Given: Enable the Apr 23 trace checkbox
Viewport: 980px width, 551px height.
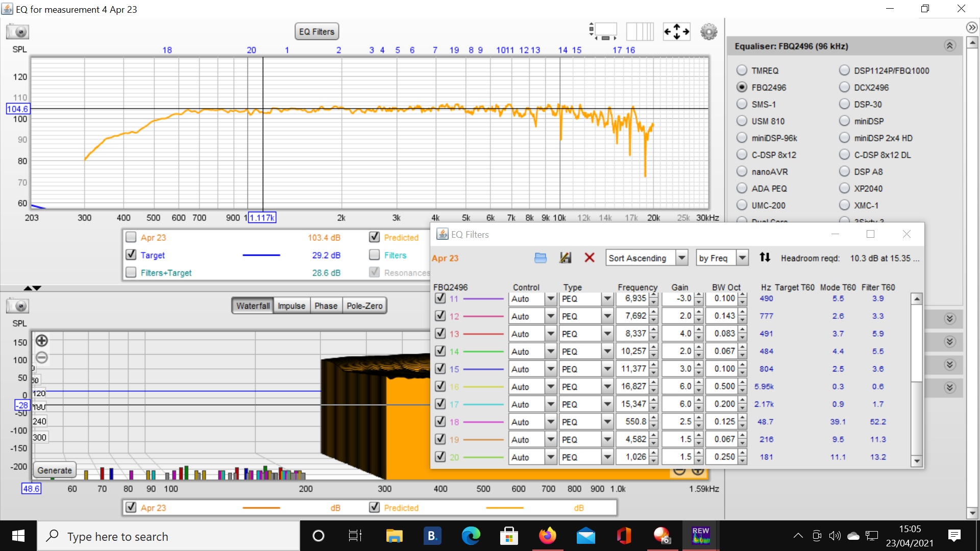Looking at the screenshot, I should (x=131, y=237).
